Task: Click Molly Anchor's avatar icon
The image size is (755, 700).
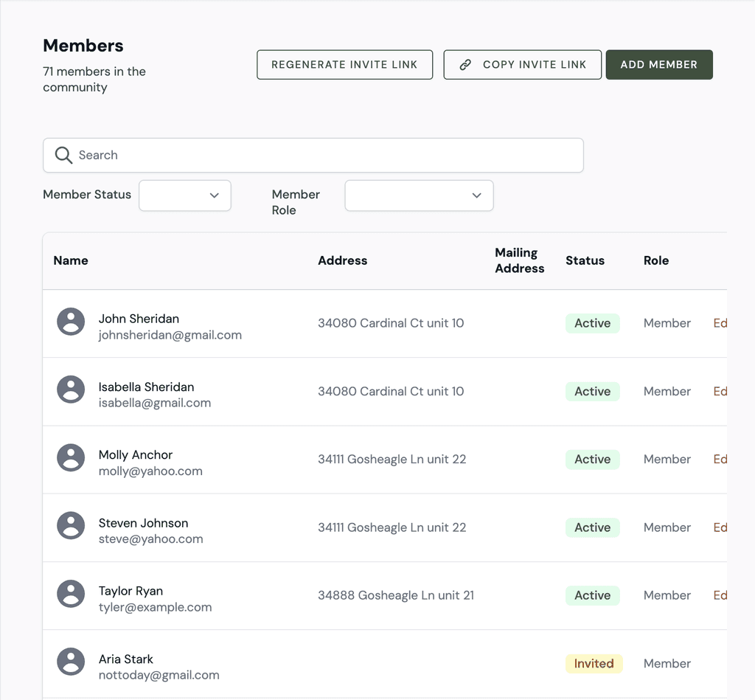Action: coord(71,457)
